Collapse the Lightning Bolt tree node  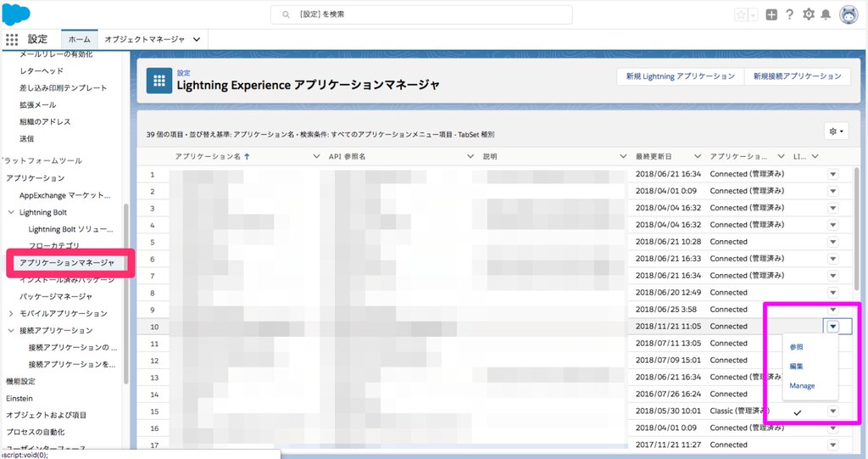[11, 212]
